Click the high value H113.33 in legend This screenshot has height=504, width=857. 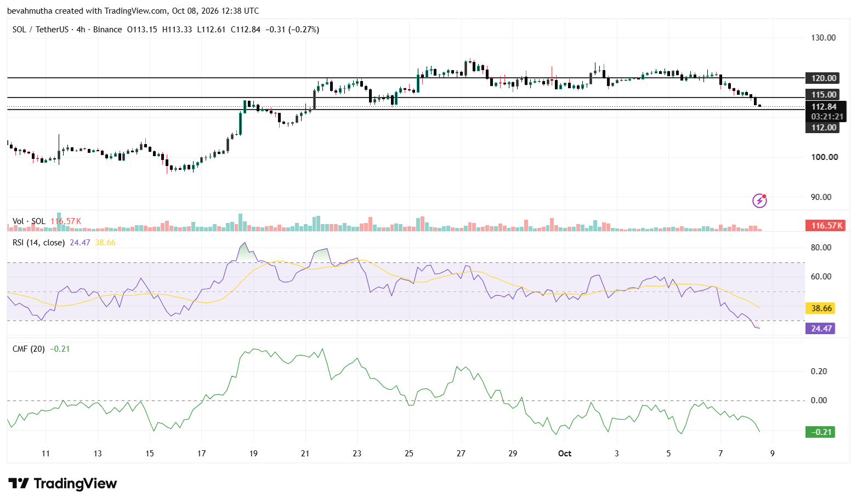[x=177, y=30]
